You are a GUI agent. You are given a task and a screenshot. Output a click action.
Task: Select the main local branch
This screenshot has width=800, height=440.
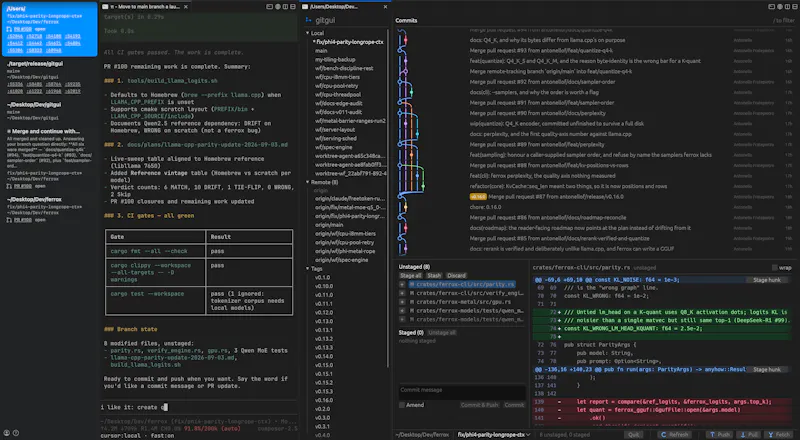click(321, 51)
